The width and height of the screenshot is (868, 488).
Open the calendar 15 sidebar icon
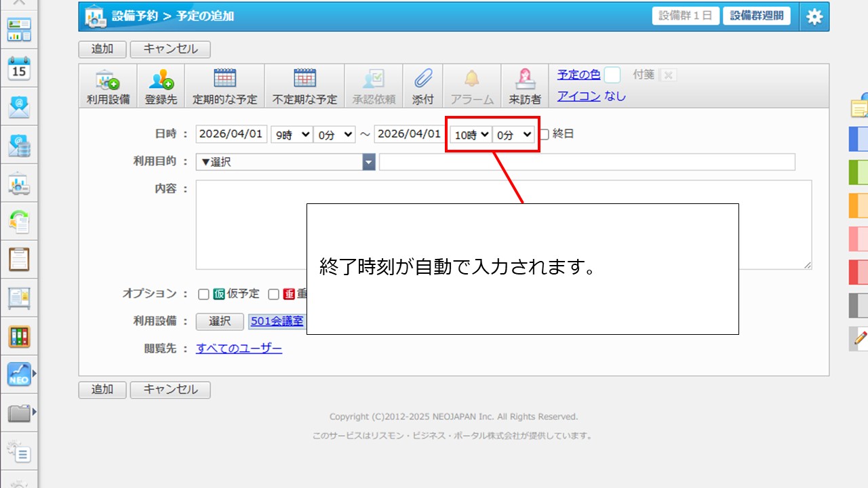[19, 68]
